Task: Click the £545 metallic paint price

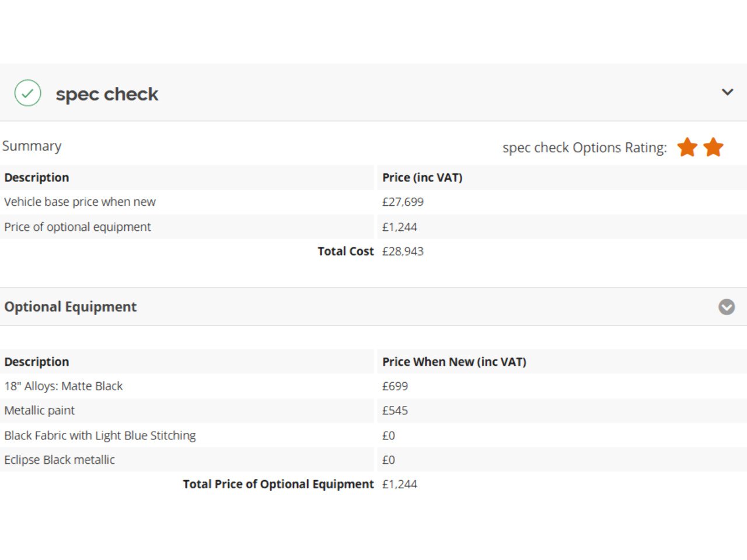Action: point(395,411)
